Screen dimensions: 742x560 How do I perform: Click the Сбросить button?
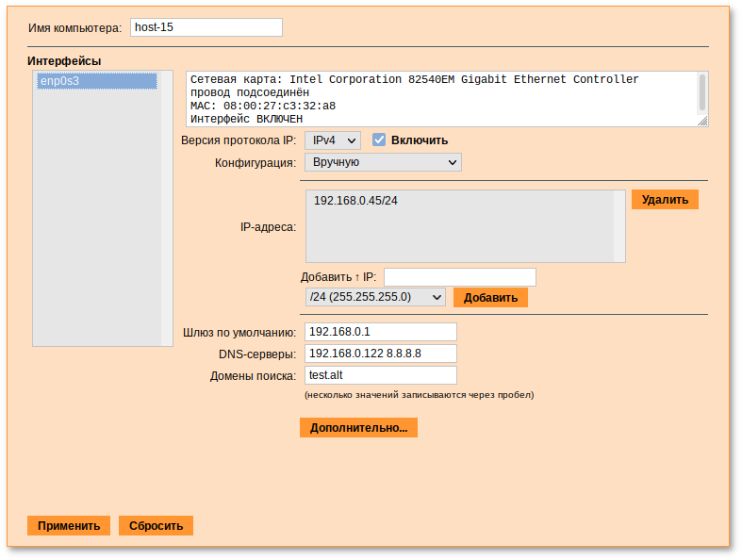point(156,526)
